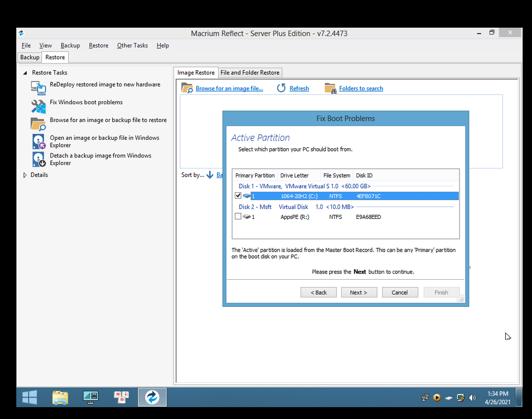Viewport: 532px width, 419px height.
Task: Click the disk icon of partition 1064-20H2 (C:)
Action: [247, 196]
